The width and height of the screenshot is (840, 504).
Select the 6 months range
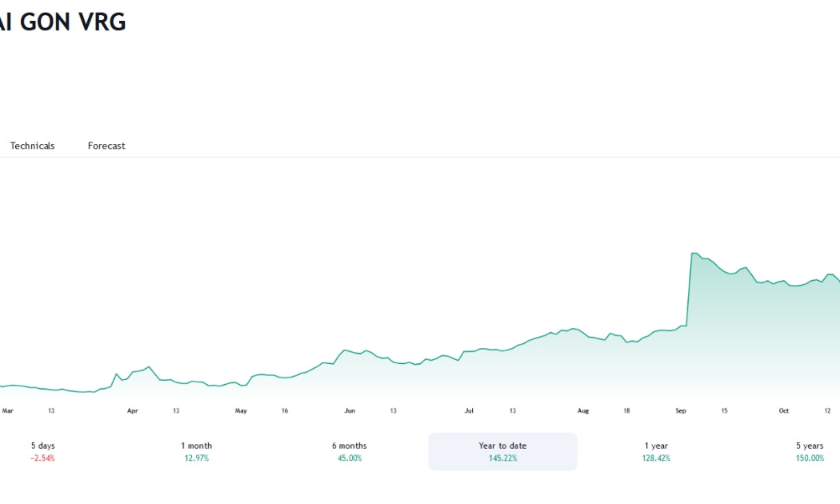point(350,451)
